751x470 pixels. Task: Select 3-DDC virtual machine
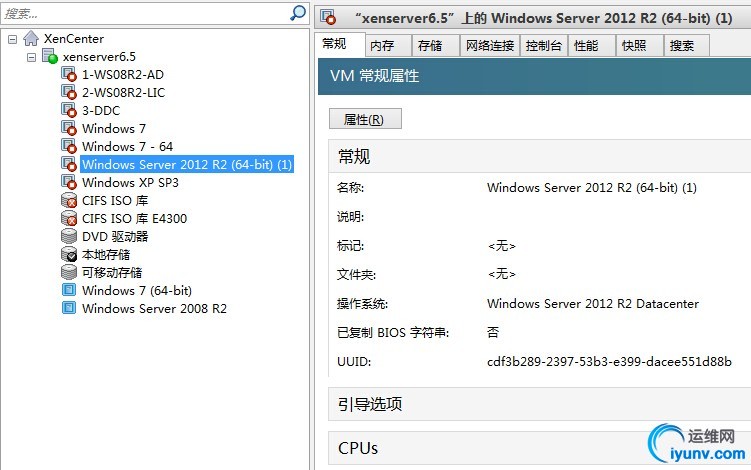click(x=101, y=111)
